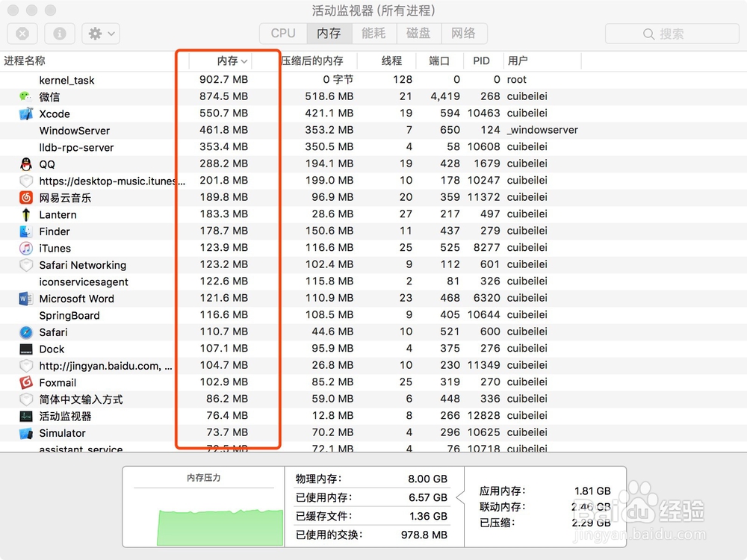747x560 pixels.
Task: Click 物理内存 value 8.00 GB
Action: click(427, 479)
